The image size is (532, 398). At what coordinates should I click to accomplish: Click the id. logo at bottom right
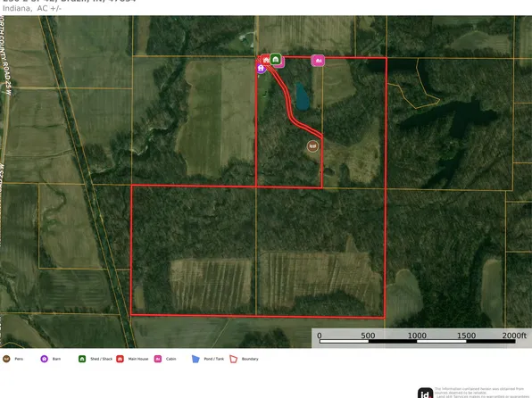[x=425, y=393]
